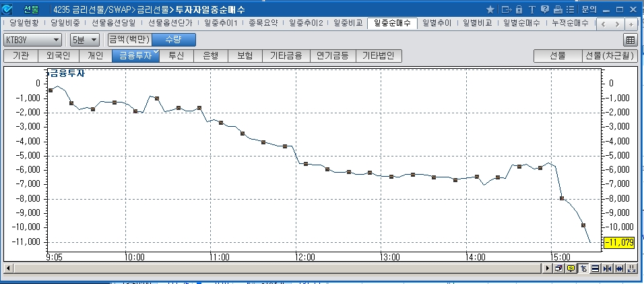This screenshot has width=644, height=284.
Task: Switch to the 일중순매수 tab
Action: [x=392, y=24]
